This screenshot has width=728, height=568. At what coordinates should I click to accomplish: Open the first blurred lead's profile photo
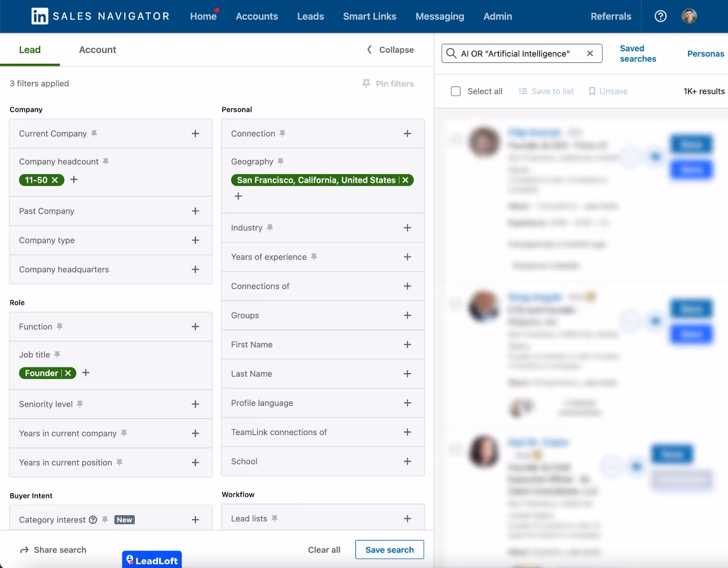[484, 142]
